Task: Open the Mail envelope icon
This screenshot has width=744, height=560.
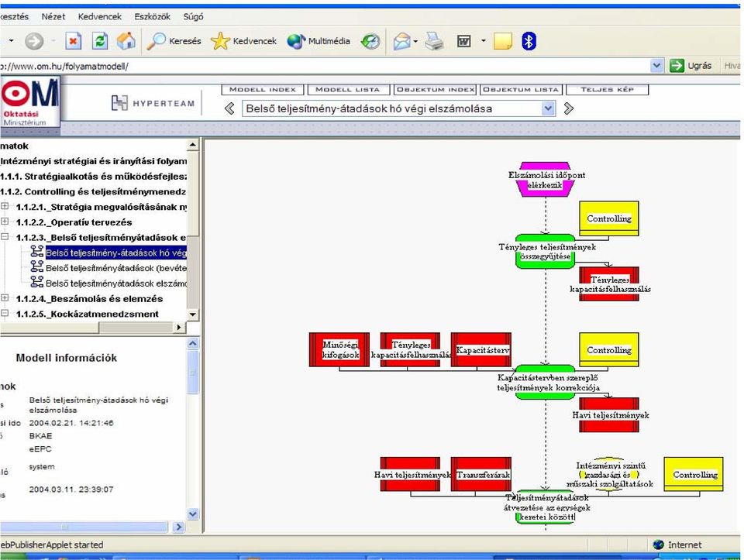Action: (x=401, y=41)
